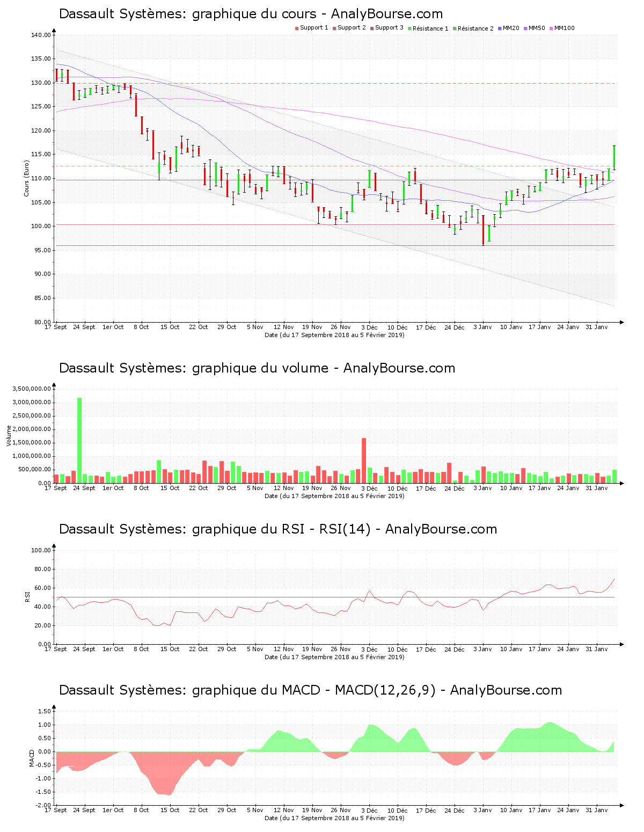Click '3 Janv' date label on price chart axis

pos(482,327)
